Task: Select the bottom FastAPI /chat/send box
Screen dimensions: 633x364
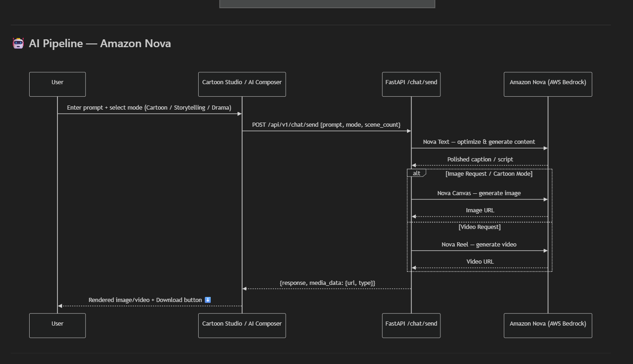Action: pyautogui.click(x=411, y=326)
